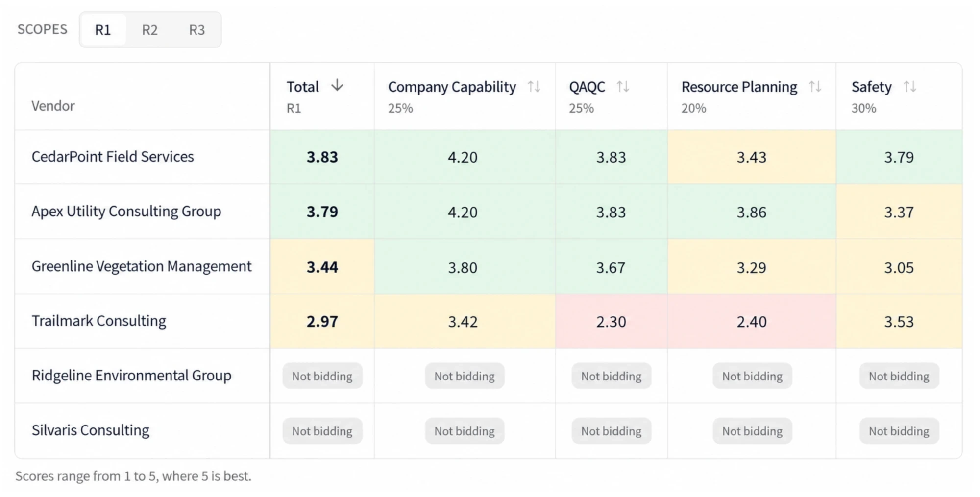Screen dimensions: 980x497
Task: Select Silvaris Consulting vendor name
Action: 91,430
